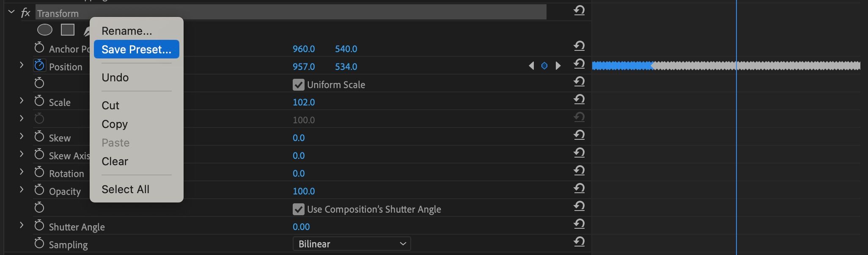868x255 pixels.
Task: Expand the Shutter Angle parameter
Action: tap(22, 225)
